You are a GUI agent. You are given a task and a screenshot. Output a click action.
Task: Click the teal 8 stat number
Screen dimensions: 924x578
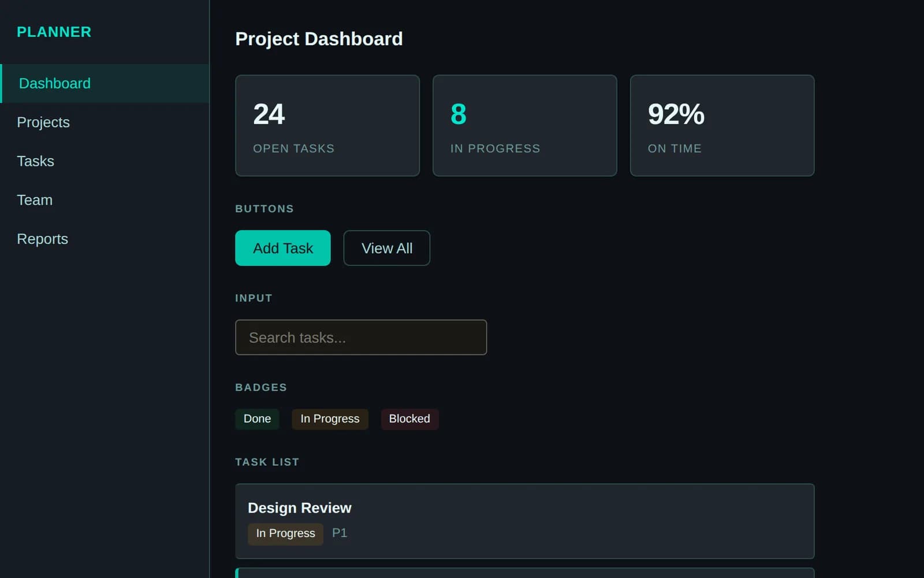click(459, 114)
